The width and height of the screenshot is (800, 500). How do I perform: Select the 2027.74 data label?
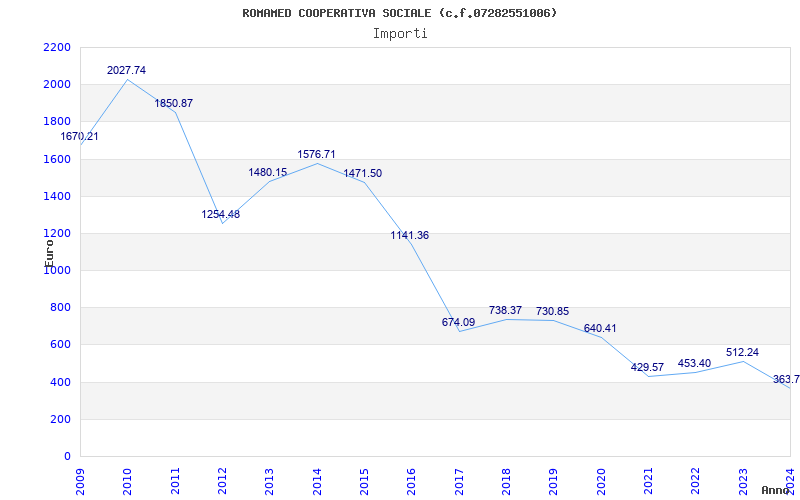tap(126, 70)
